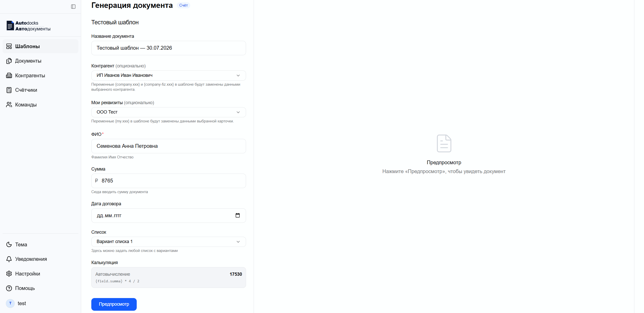This screenshot has width=644, height=313.
Task: Open the calendar picker for Дата договора
Action: pyautogui.click(x=238, y=215)
